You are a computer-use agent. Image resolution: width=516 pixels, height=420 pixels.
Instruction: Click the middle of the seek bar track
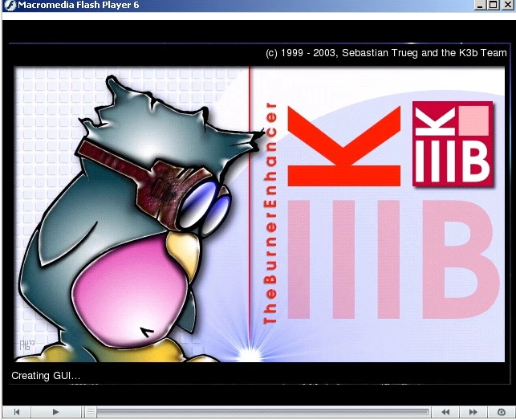coord(261,412)
